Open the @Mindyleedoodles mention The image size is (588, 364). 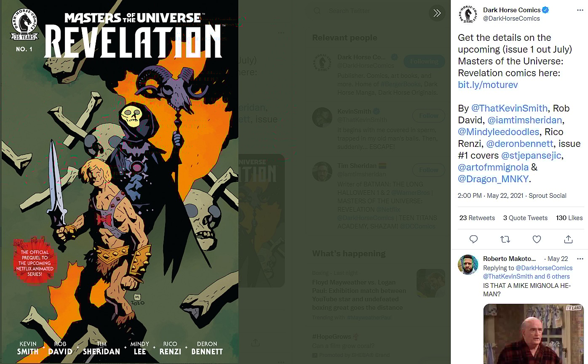(498, 132)
